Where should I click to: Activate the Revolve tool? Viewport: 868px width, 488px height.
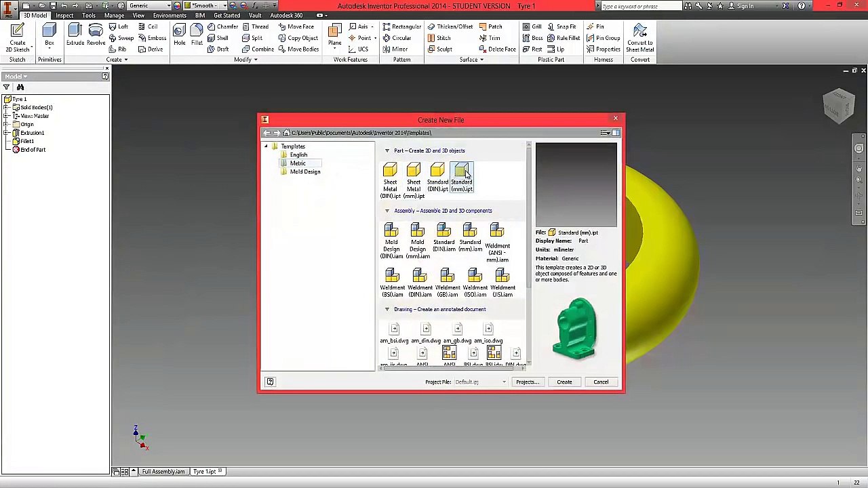coord(96,35)
